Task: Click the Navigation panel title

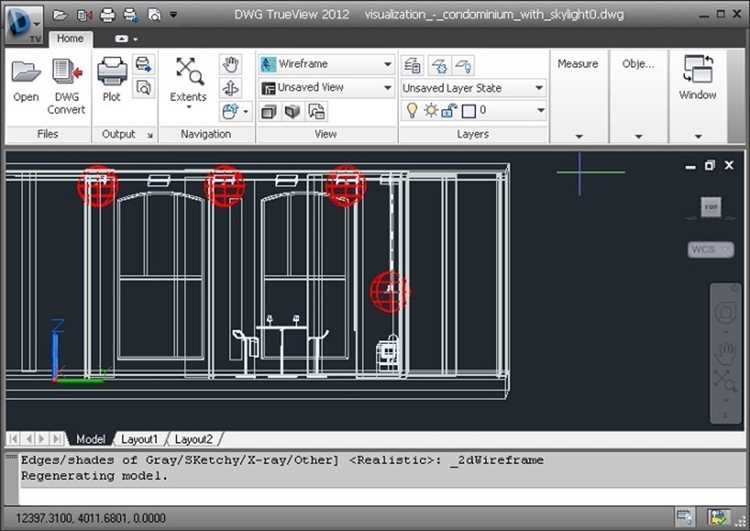Action: click(206, 134)
